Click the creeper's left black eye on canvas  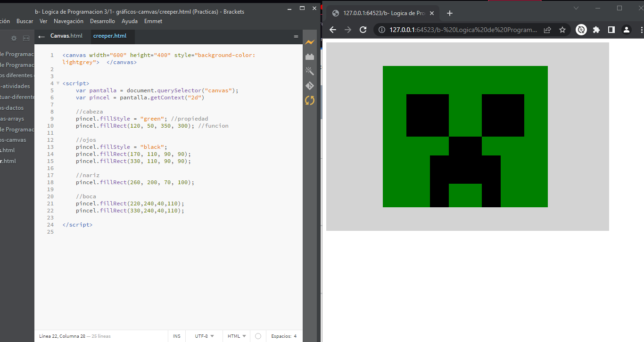428,115
